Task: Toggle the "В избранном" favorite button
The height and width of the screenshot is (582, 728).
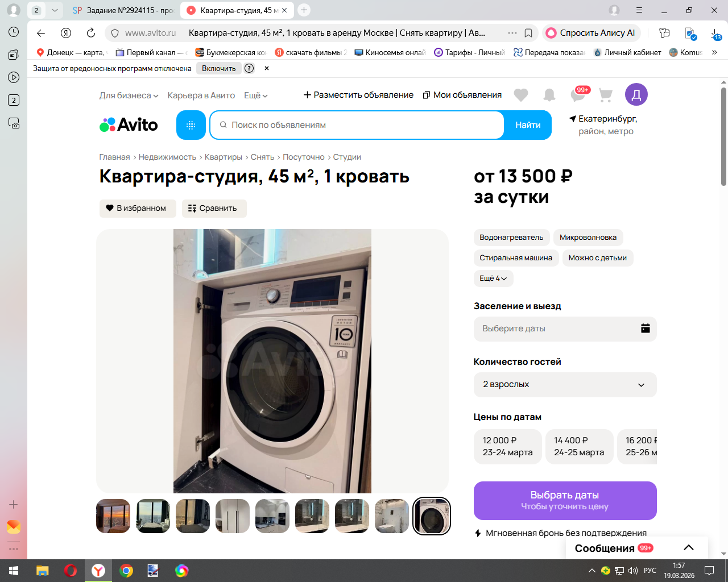Action: click(138, 209)
